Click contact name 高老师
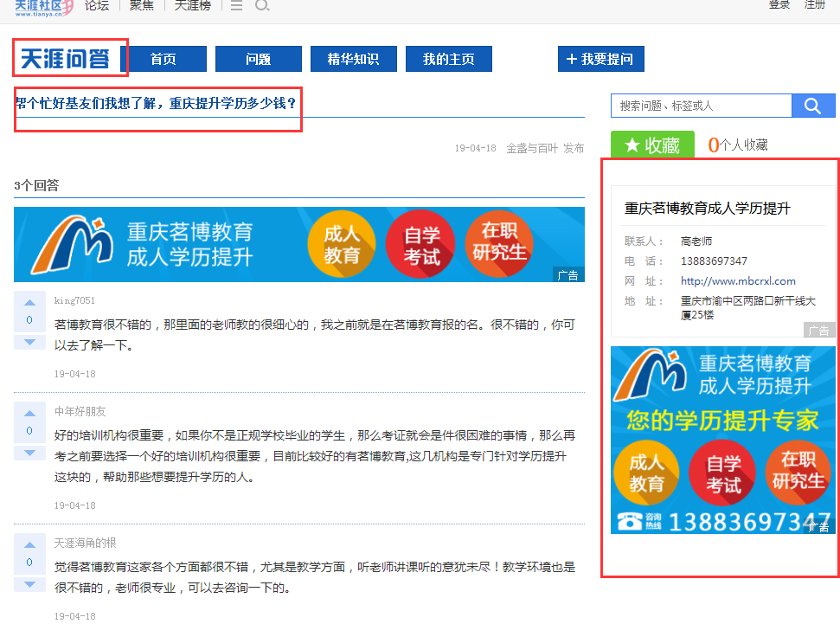 click(696, 241)
